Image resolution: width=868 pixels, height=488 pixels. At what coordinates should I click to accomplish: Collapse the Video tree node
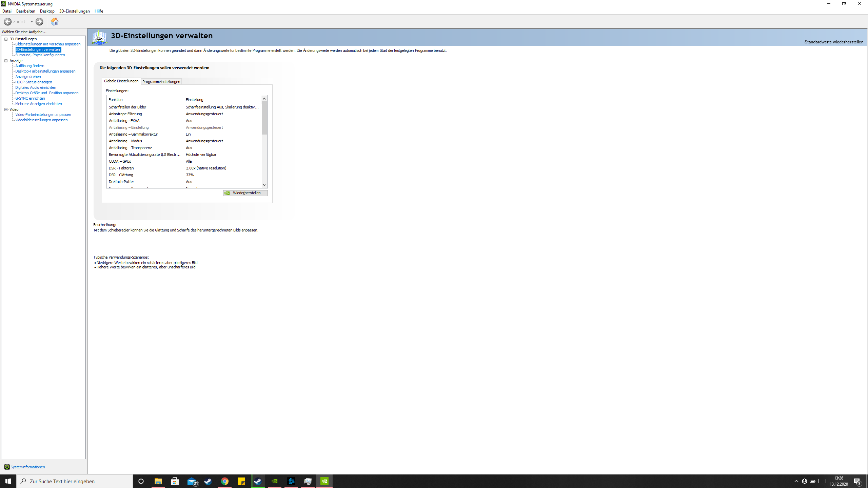pyautogui.click(x=6, y=109)
